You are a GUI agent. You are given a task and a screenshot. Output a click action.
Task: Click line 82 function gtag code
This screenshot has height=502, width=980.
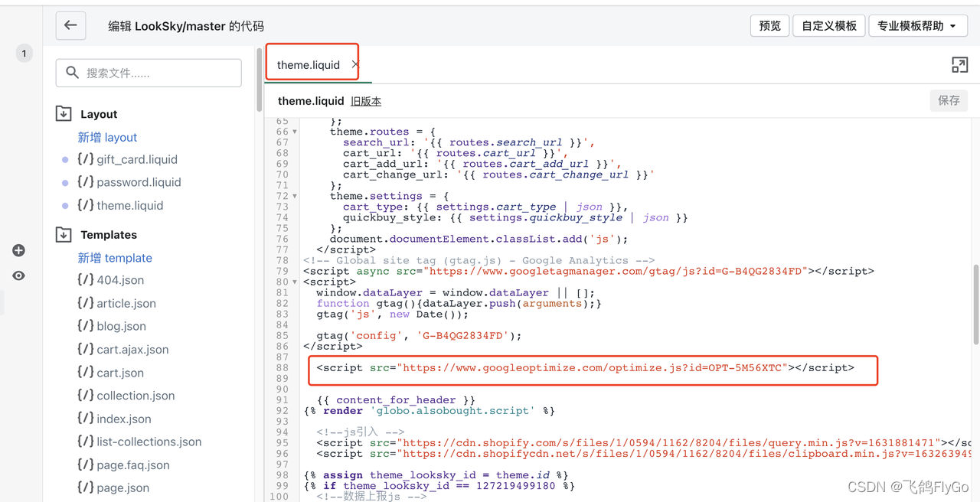pyautogui.click(x=459, y=304)
